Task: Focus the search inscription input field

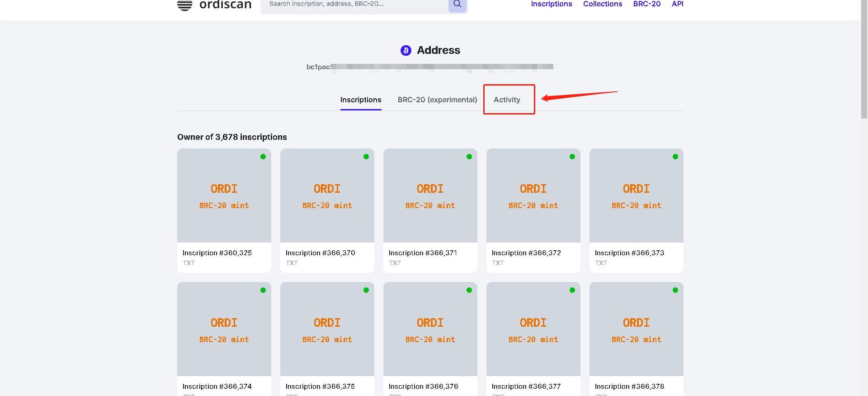Action: tap(353, 5)
